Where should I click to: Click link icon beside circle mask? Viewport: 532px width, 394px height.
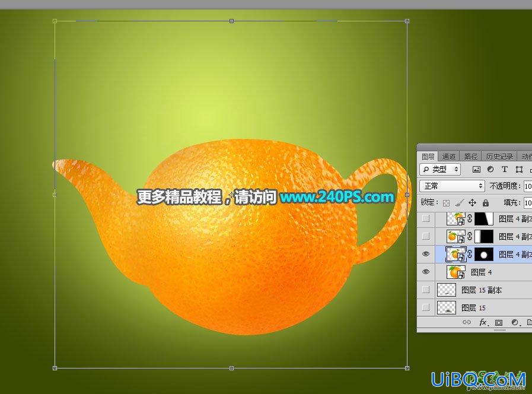pos(470,254)
